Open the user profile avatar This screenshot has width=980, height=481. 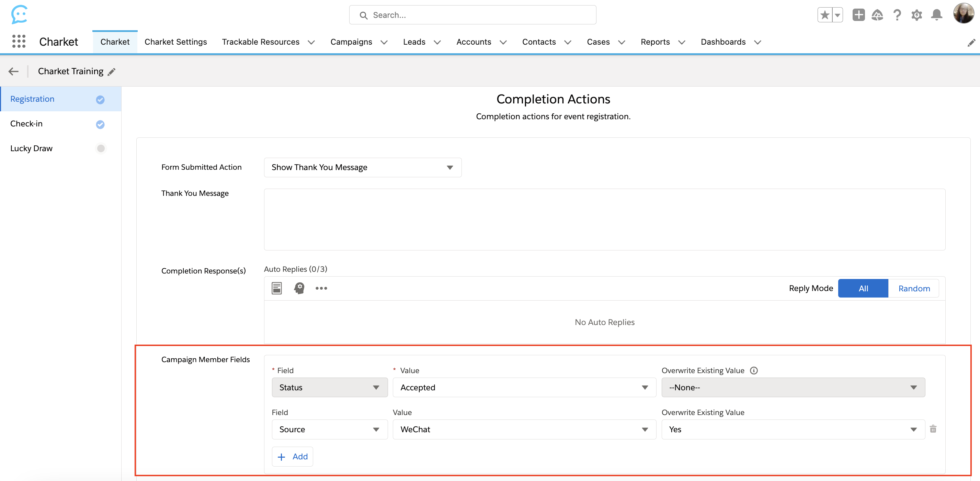[x=963, y=14]
